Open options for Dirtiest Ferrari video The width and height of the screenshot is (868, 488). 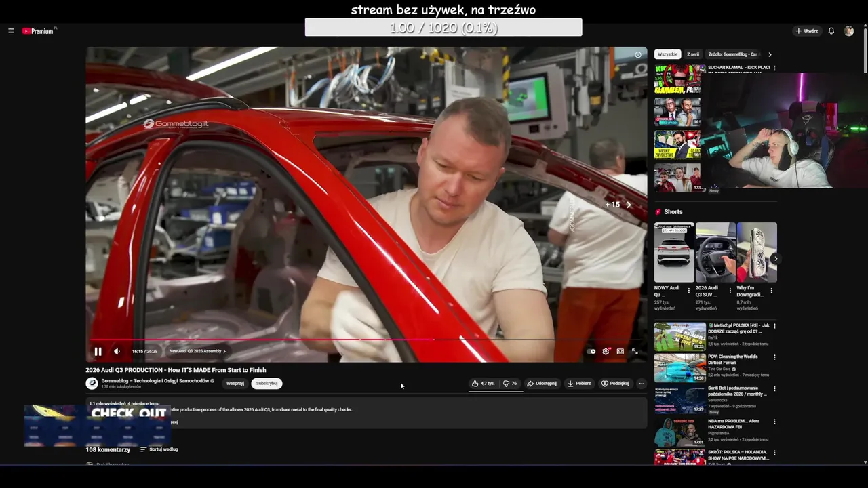click(x=774, y=357)
